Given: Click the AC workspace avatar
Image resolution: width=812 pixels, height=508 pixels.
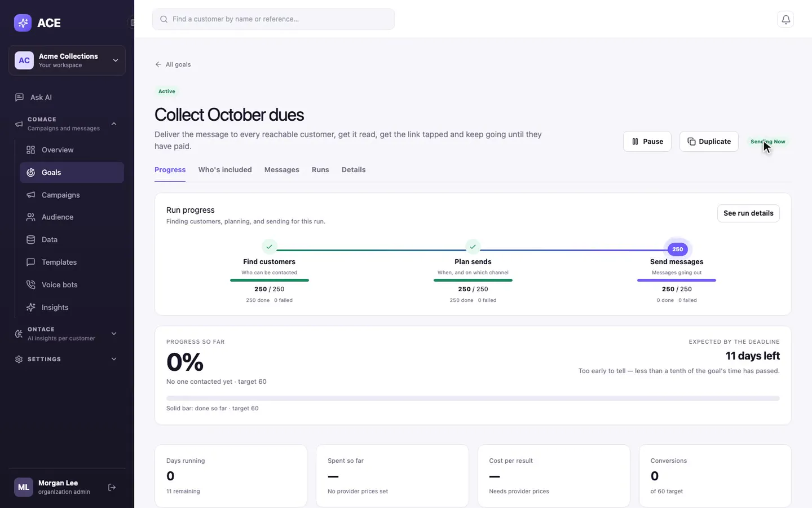Looking at the screenshot, I should coord(24,60).
